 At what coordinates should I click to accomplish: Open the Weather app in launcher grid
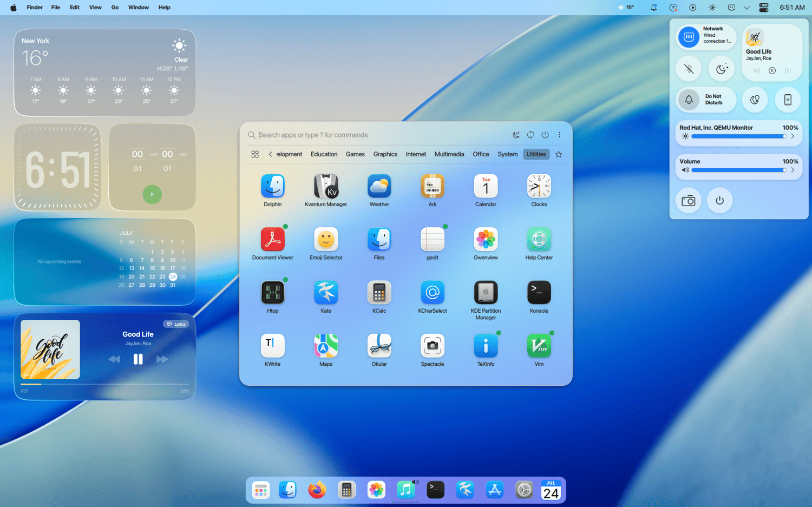379,187
